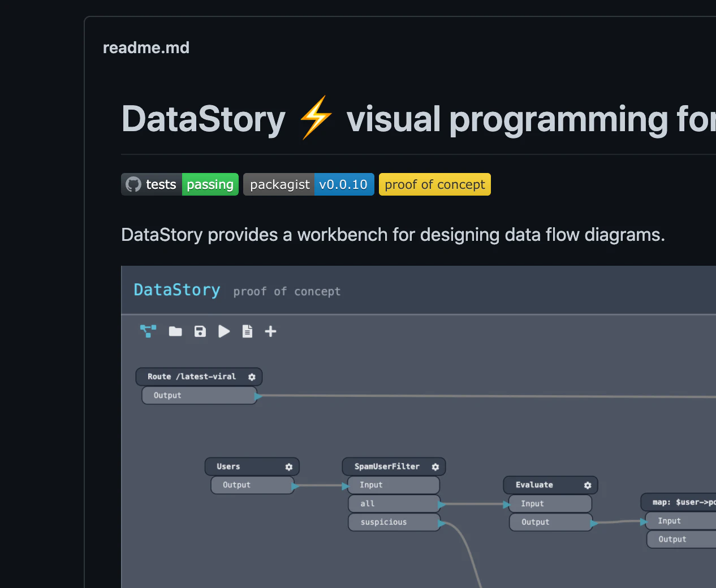
Task: Open the document icon in the toolbar
Action: (247, 331)
